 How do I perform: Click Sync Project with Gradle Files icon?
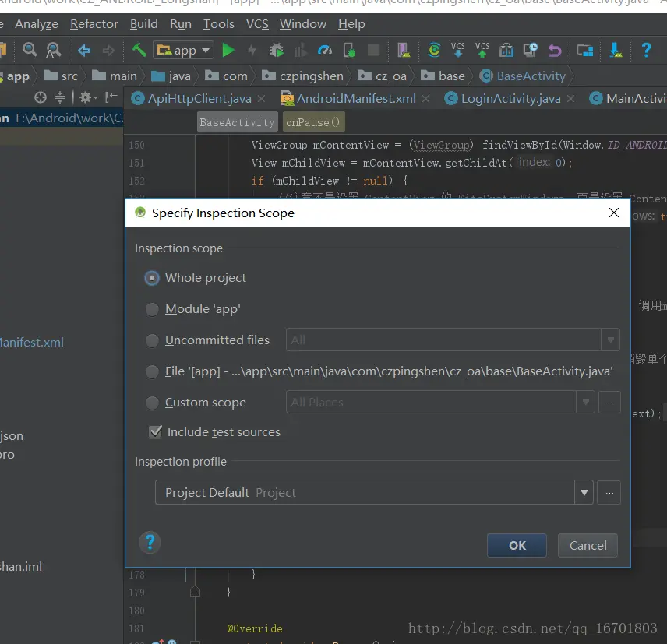(x=434, y=50)
